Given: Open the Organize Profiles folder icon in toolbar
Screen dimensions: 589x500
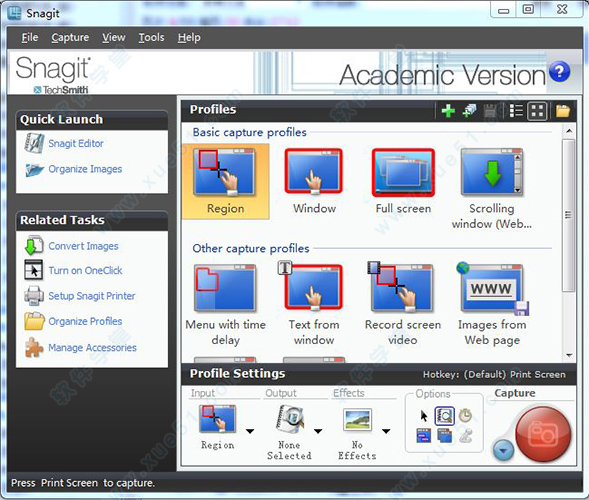Looking at the screenshot, I should (x=563, y=111).
